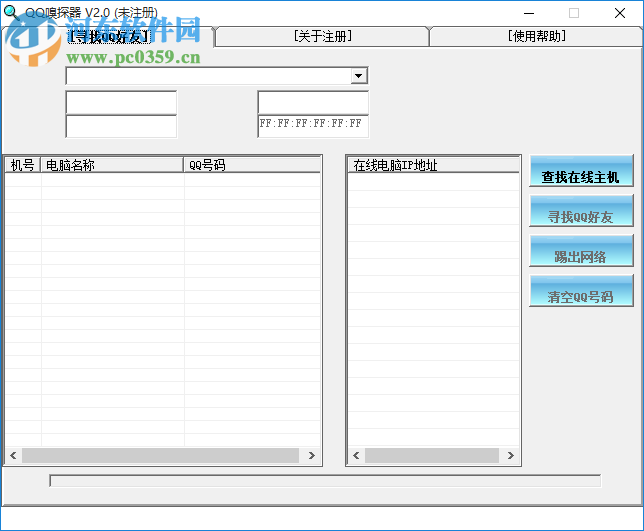644x531 pixels.
Task: Click right scroll arrow of IP address list
Action: [x=511, y=455]
